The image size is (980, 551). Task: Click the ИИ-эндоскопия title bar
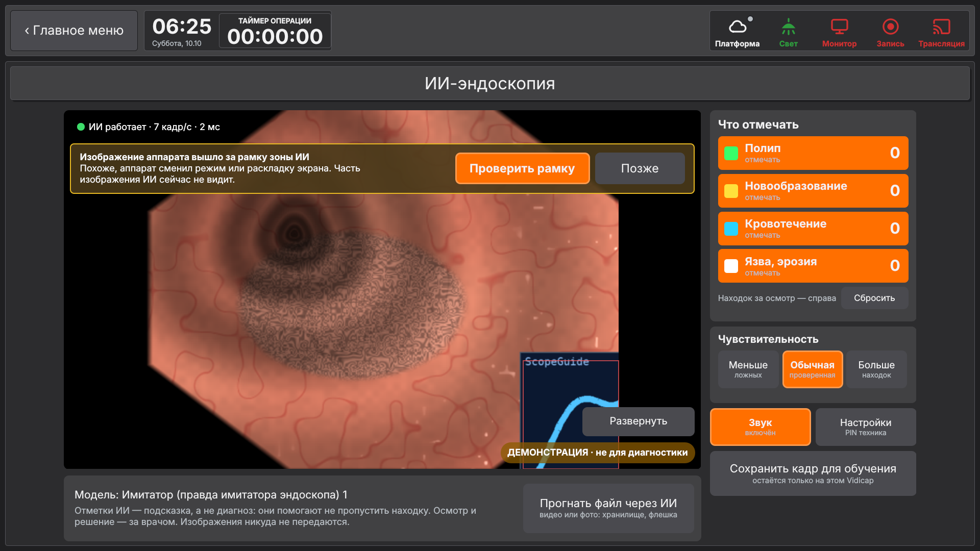tap(490, 83)
